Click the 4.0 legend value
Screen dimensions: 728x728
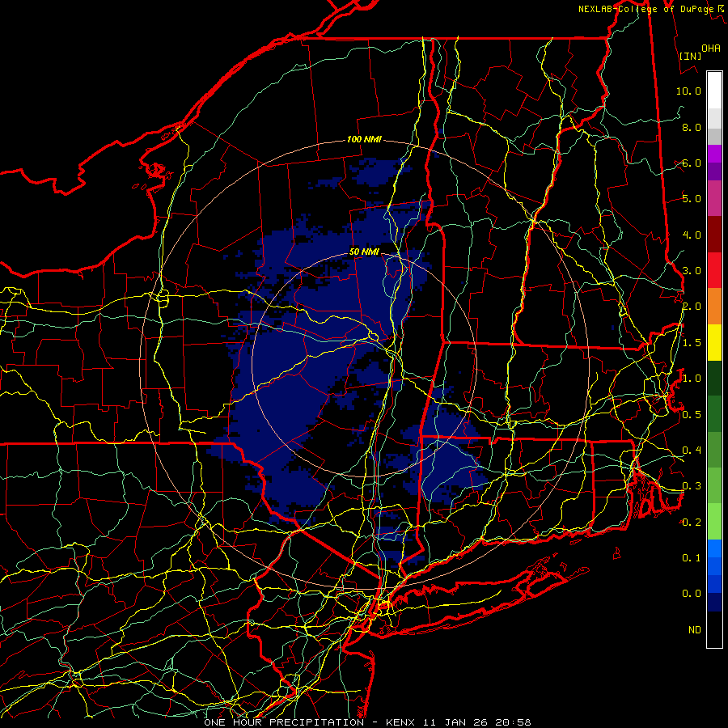click(x=692, y=235)
